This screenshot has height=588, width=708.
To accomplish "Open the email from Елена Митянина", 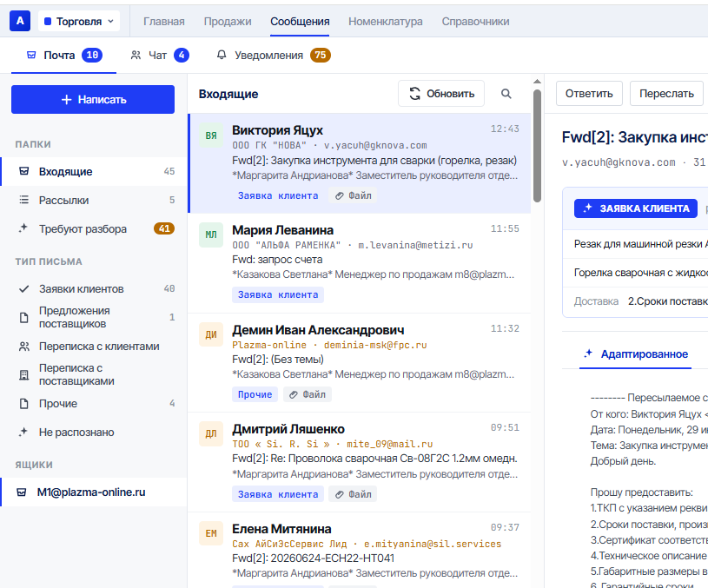I will pos(360,551).
